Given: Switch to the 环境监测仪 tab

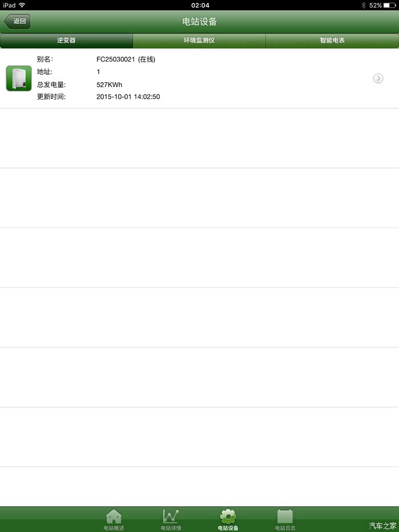Looking at the screenshot, I should [199, 40].
